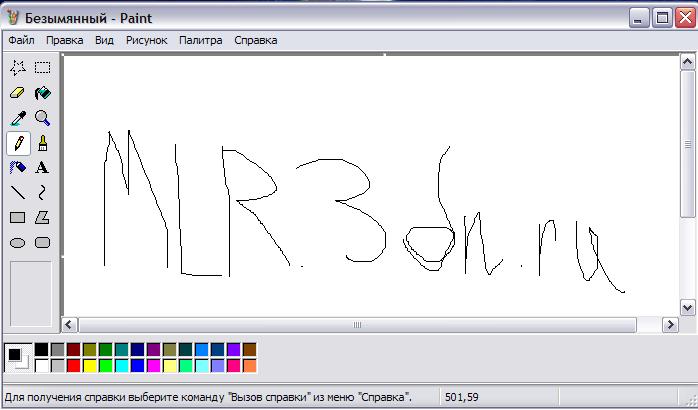Pick the black color swatch
Viewport: 698px width, 410px height.
pyautogui.click(x=41, y=349)
